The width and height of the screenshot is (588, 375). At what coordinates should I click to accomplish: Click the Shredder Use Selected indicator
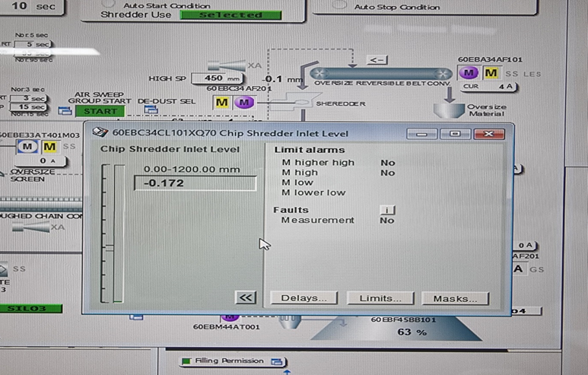pyautogui.click(x=230, y=14)
